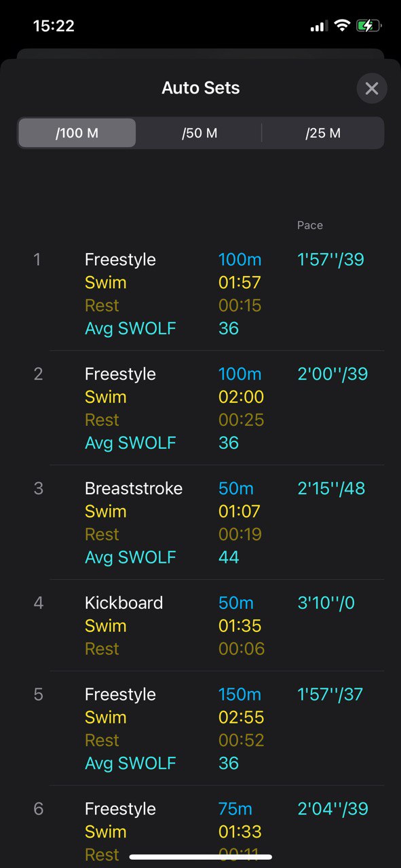Tap swim time 02:55 in set 5

pos(242,717)
